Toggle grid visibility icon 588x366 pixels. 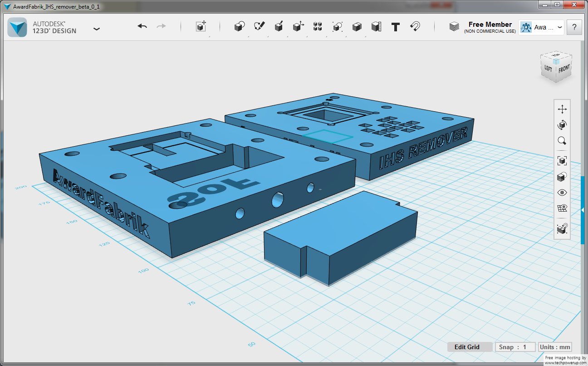562,208
